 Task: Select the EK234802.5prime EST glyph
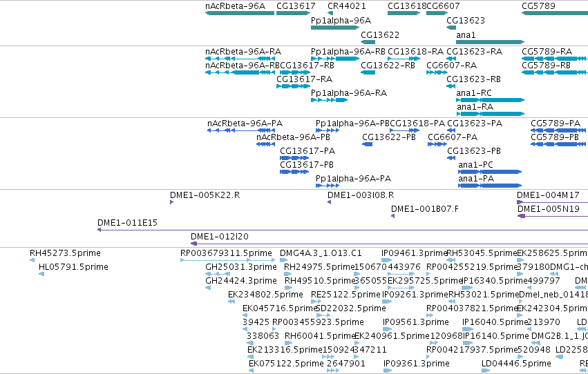click(231, 302)
